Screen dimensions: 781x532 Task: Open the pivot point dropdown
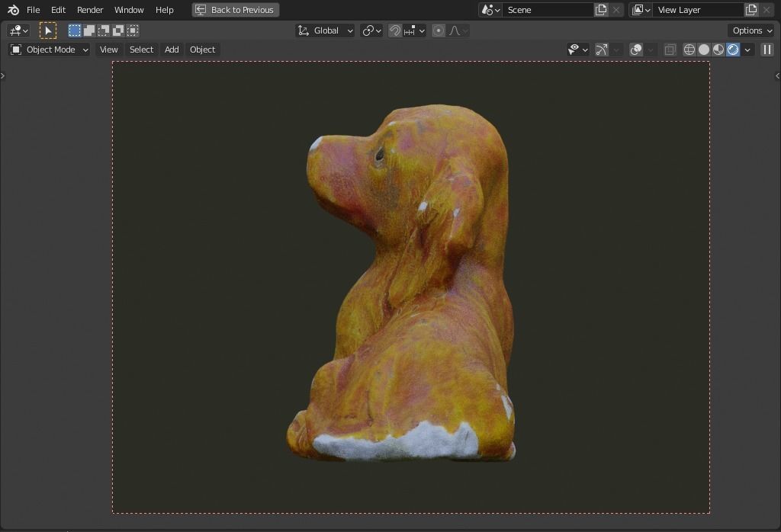(x=371, y=30)
